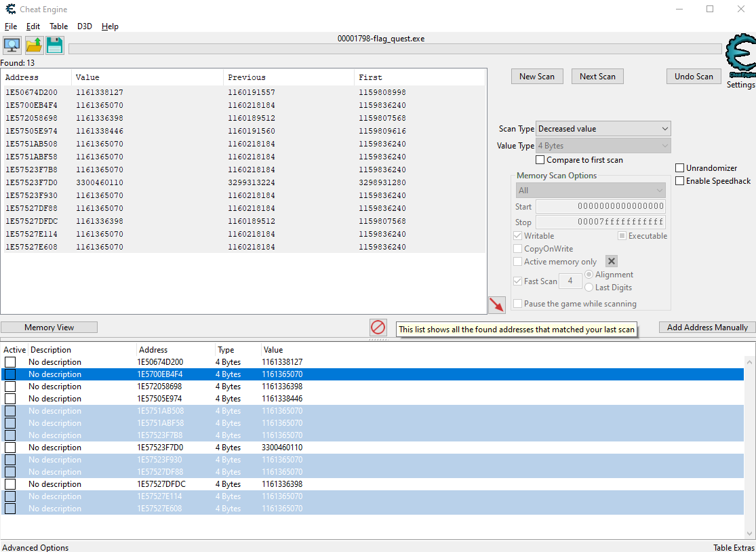Click the New Scan button

(x=537, y=76)
